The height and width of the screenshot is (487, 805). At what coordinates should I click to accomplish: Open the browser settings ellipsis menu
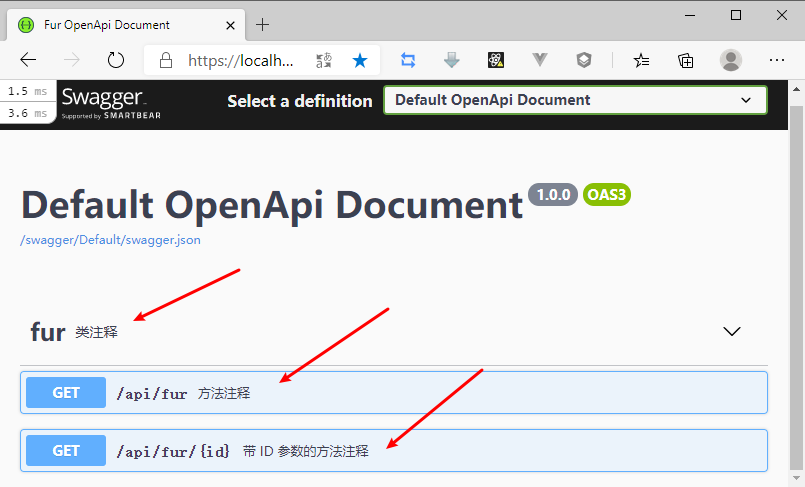(x=777, y=60)
